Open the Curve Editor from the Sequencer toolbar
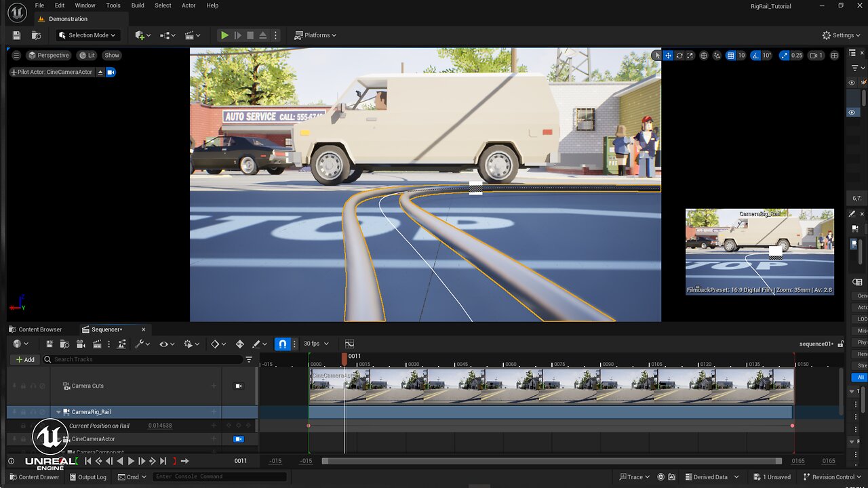The image size is (868, 488). [349, 344]
